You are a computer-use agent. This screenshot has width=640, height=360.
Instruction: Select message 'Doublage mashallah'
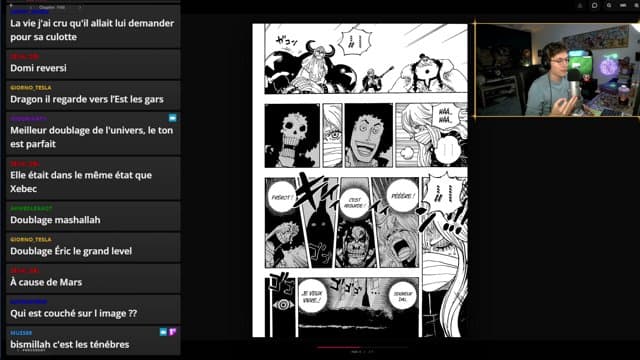click(x=93, y=216)
